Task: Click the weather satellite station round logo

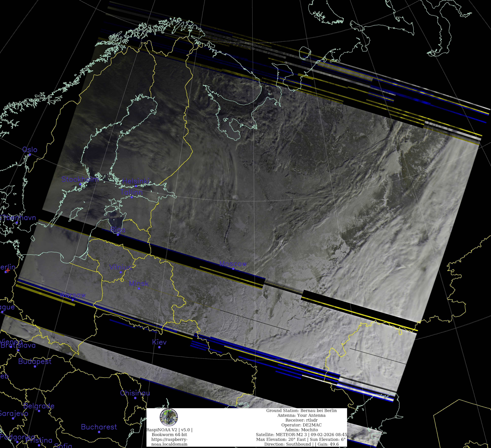Action: coord(169,417)
